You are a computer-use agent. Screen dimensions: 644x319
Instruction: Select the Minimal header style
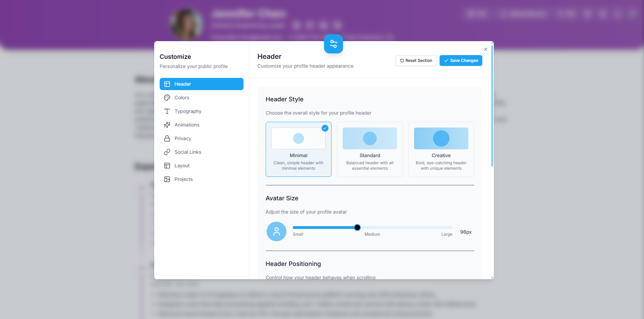(299, 149)
